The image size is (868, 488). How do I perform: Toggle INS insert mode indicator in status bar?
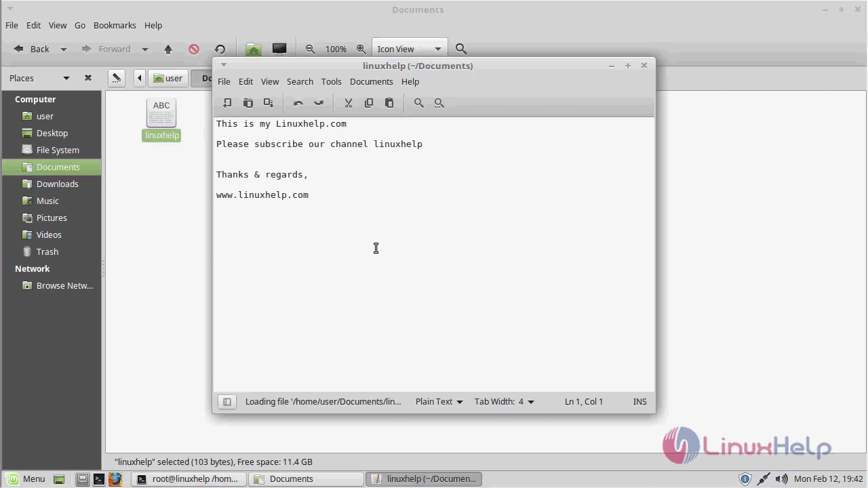pos(639,402)
